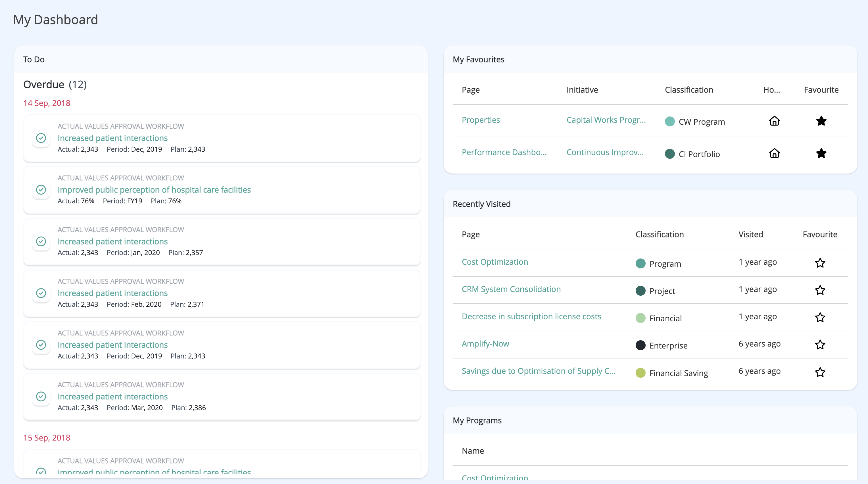Open Increased patient interactions for Feb, 2020
The image size is (868, 484).
[x=112, y=293]
